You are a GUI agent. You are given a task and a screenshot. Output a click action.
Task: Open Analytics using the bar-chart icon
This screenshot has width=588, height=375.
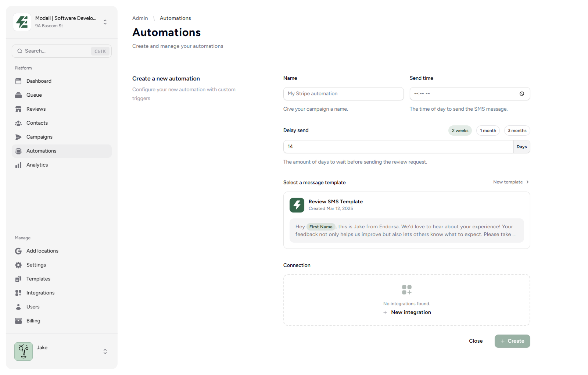(x=18, y=165)
